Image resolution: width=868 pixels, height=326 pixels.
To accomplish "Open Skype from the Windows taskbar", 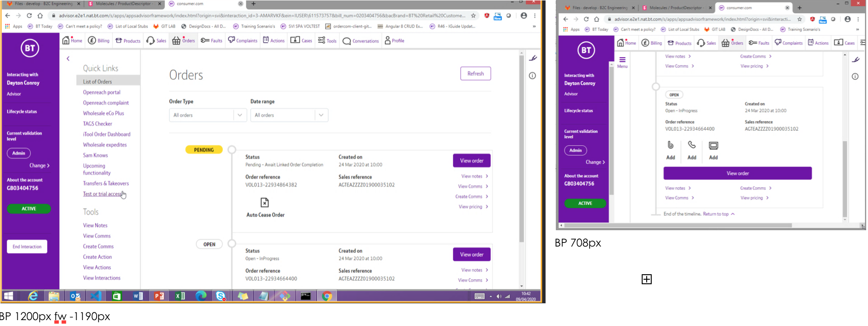I will click(x=221, y=296).
